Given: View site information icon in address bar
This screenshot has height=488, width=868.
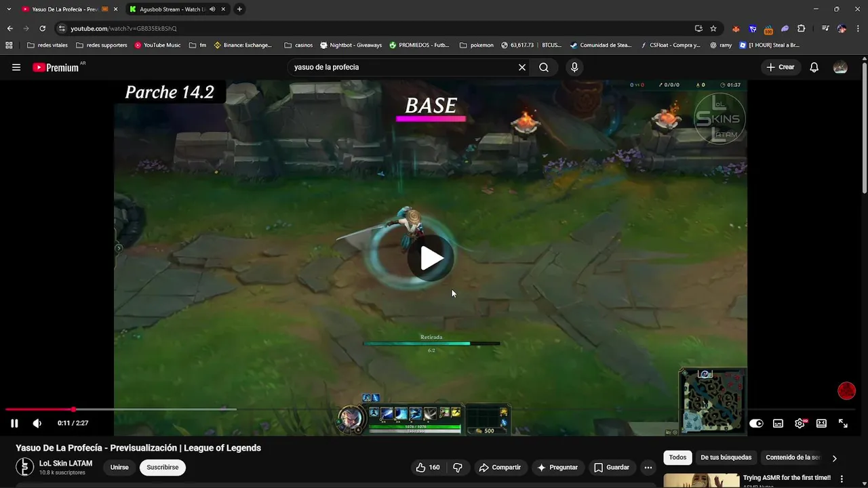Looking at the screenshot, I should (62, 28).
